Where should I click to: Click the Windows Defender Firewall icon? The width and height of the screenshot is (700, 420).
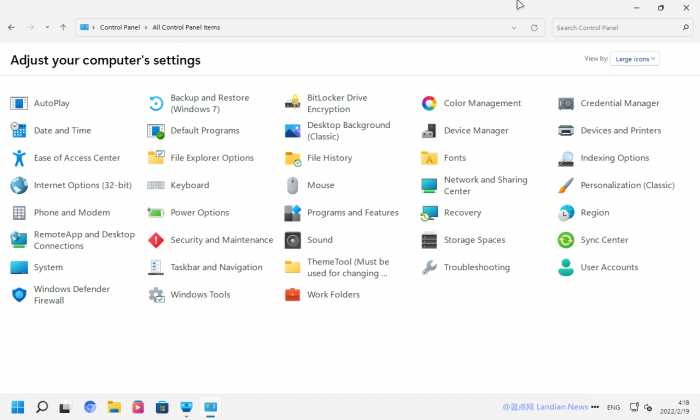click(19, 295)
